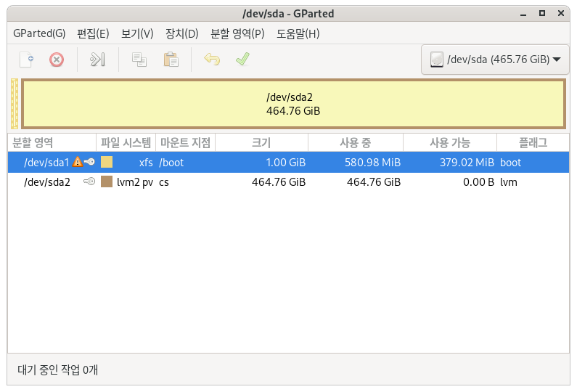Click the lvm2 pv brown color swatch
The height and width of the screenshot is (392, 577).
click(107, 181)
